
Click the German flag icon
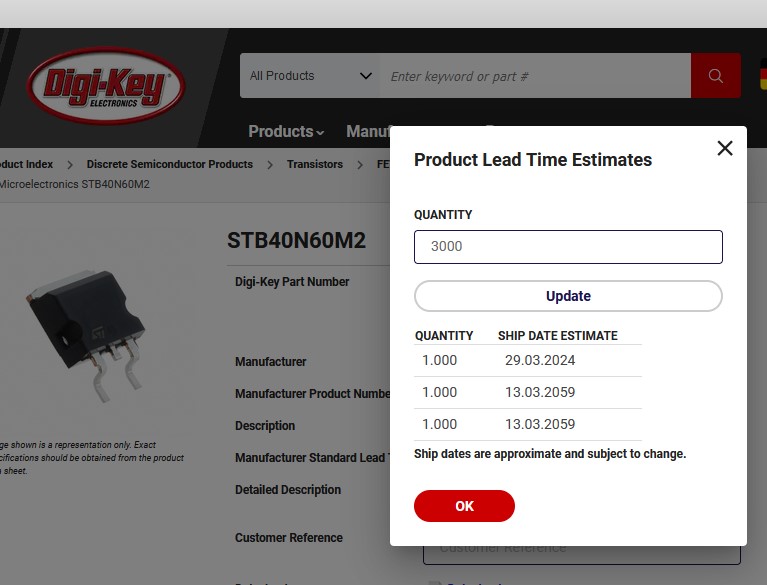pyautogui.click(x=763, y=74)
